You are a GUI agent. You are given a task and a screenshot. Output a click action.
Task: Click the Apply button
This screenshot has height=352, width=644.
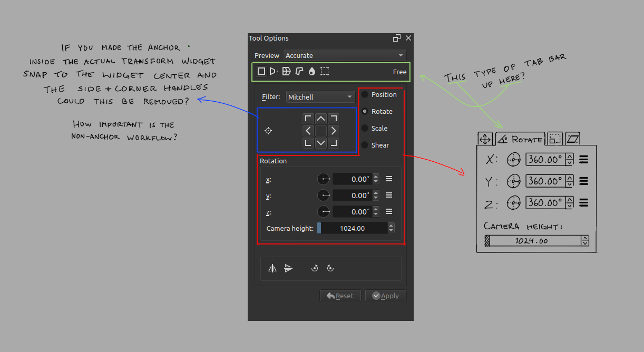[x=386, y=296]
